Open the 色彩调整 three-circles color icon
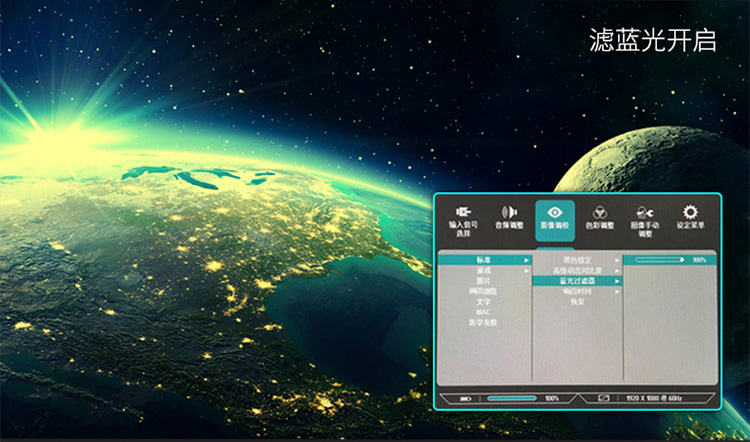The width and height of the screenshot is (750, 442). point(600,212)
